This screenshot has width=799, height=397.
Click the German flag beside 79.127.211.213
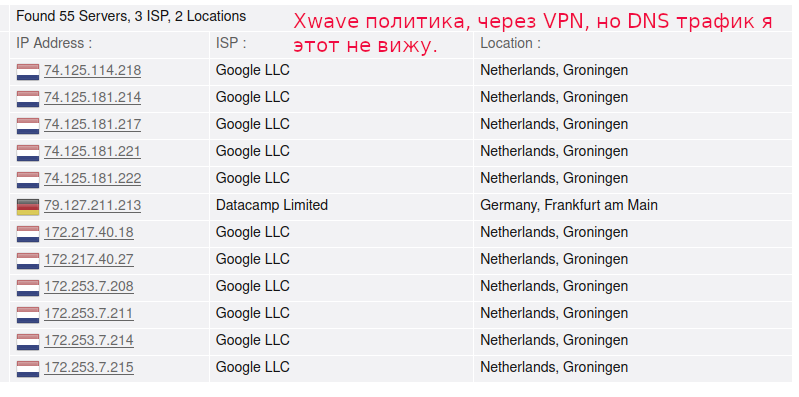coord(28,207)
